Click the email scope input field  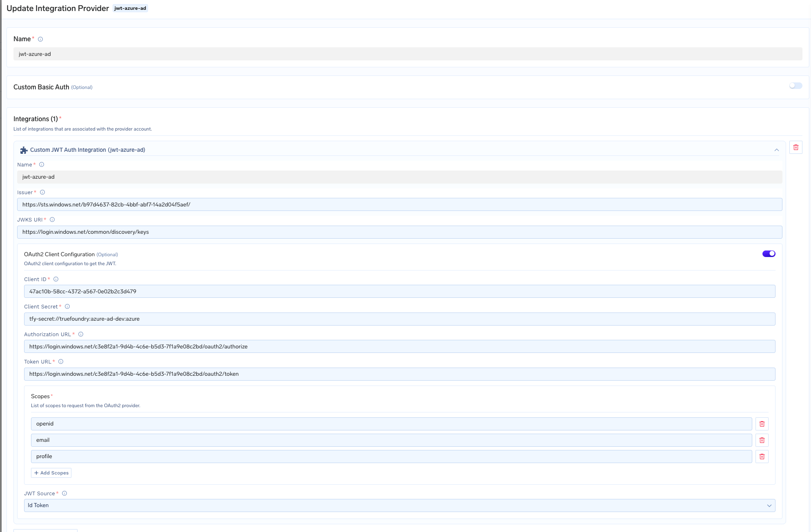pyautogui.click(x=391, y=440)
